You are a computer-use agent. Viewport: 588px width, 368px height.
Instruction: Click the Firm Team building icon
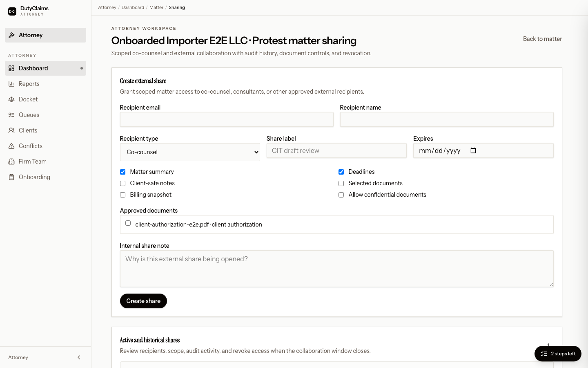pyautogui.click(x=11, y=162)
